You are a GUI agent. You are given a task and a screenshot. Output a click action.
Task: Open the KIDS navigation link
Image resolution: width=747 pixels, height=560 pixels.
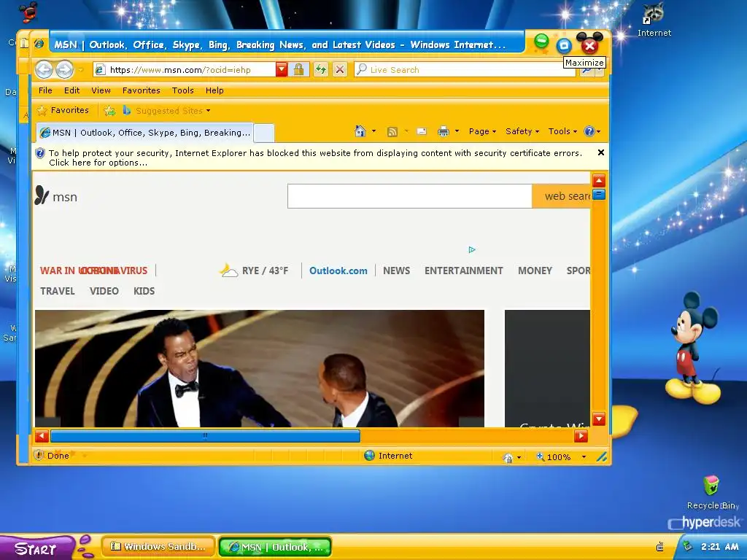(144, 291)
